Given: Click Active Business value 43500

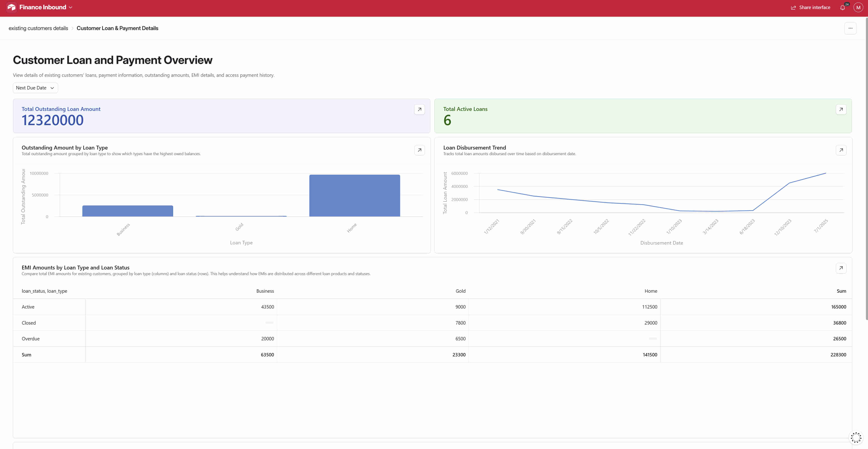Looking at the screenshot, I should [x=267, y=307].
